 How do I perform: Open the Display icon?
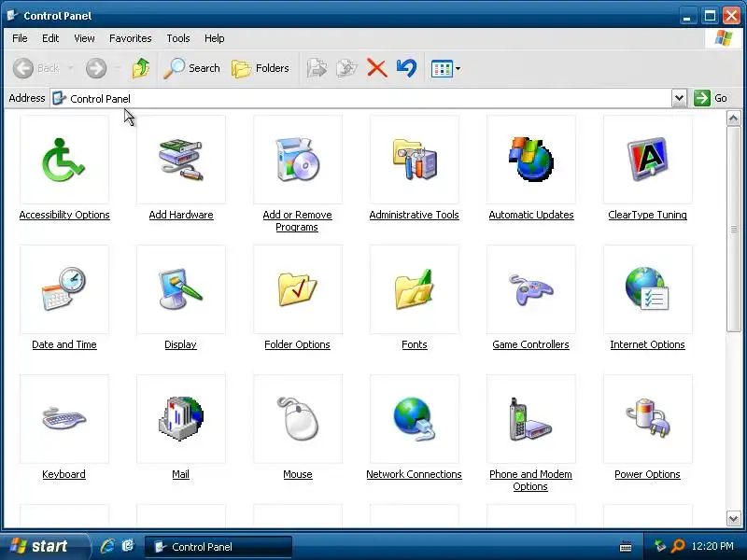coord(180,289)
